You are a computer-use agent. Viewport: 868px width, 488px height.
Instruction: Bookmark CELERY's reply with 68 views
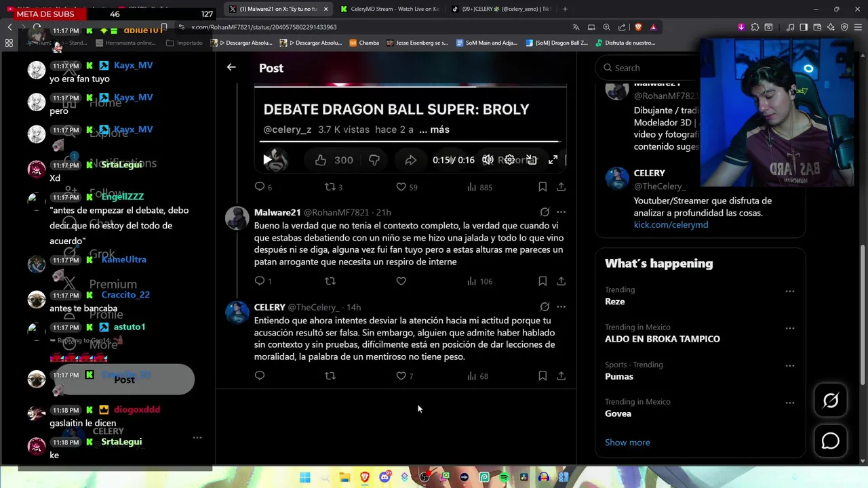[542, 375]
